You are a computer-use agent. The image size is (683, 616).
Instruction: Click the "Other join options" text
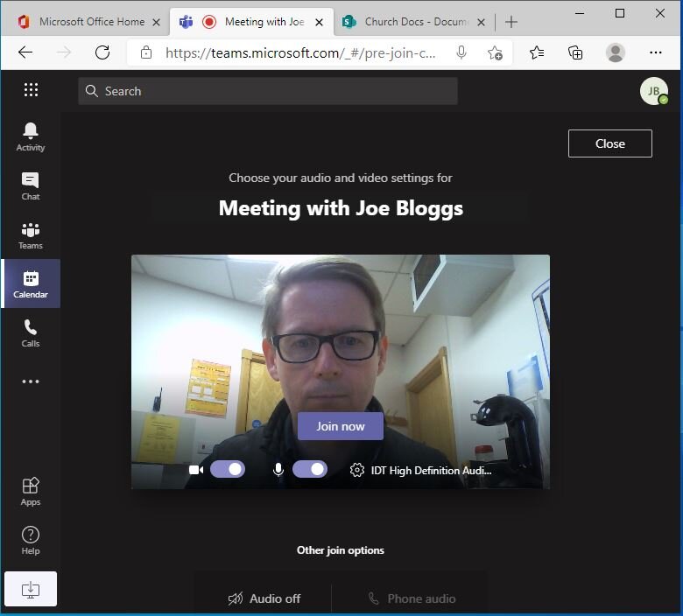pos(341,550)
